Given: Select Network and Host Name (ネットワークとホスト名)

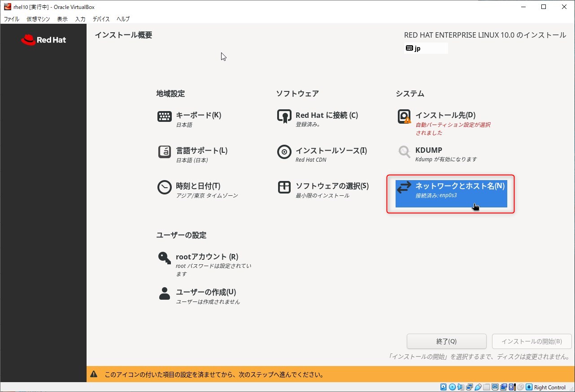Looking at the screenshot, I should pos(451,190).
